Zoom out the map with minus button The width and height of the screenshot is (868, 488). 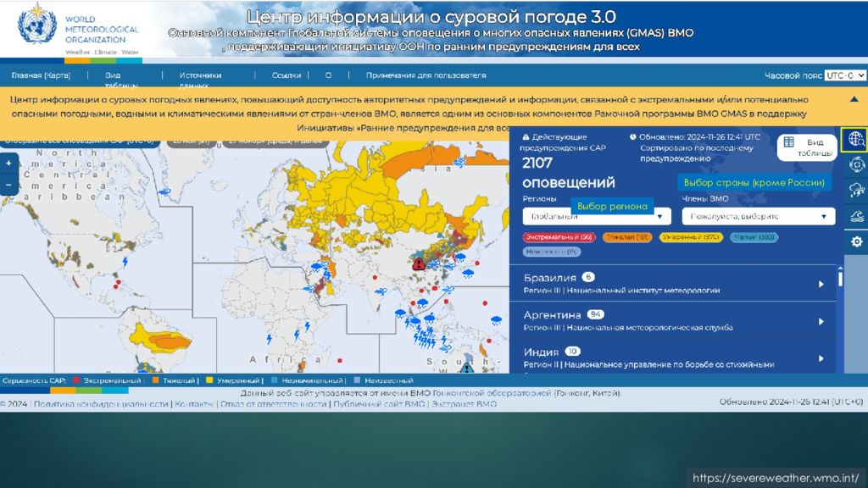(8, 185)
